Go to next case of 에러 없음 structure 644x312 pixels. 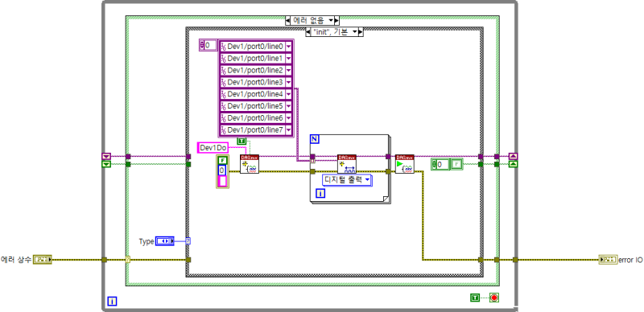tap(336, 20)
